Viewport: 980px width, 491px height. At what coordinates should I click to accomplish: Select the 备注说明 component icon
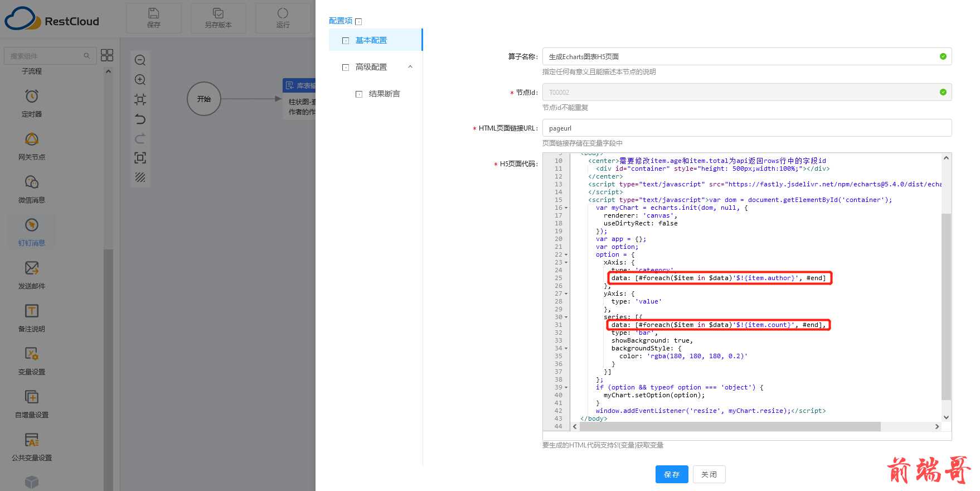(x=32, y=311)
